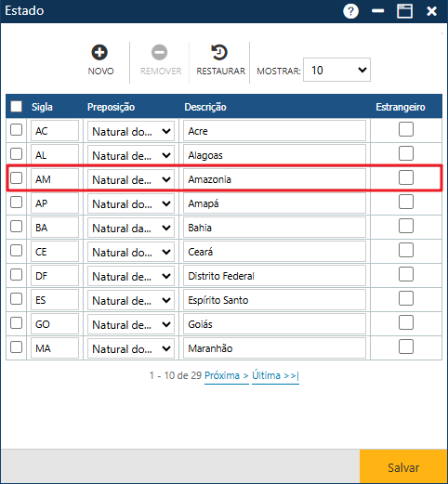Viewport: 448px width, 484px height.
Task: Click the Sigla column header
Action: (x=42, y=107)
